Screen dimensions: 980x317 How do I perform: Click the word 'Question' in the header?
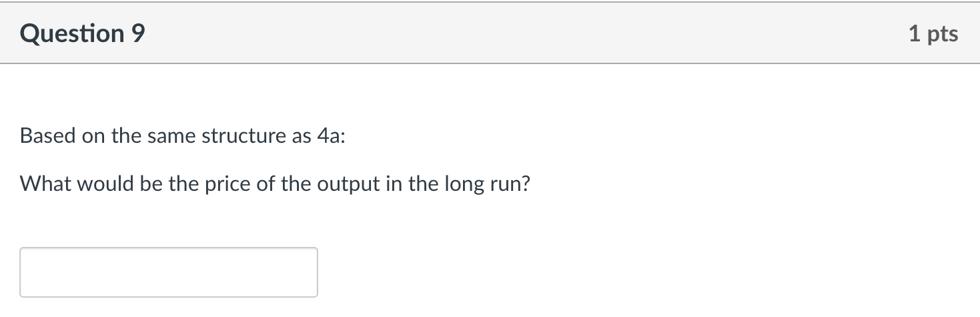tap(72, 33)
